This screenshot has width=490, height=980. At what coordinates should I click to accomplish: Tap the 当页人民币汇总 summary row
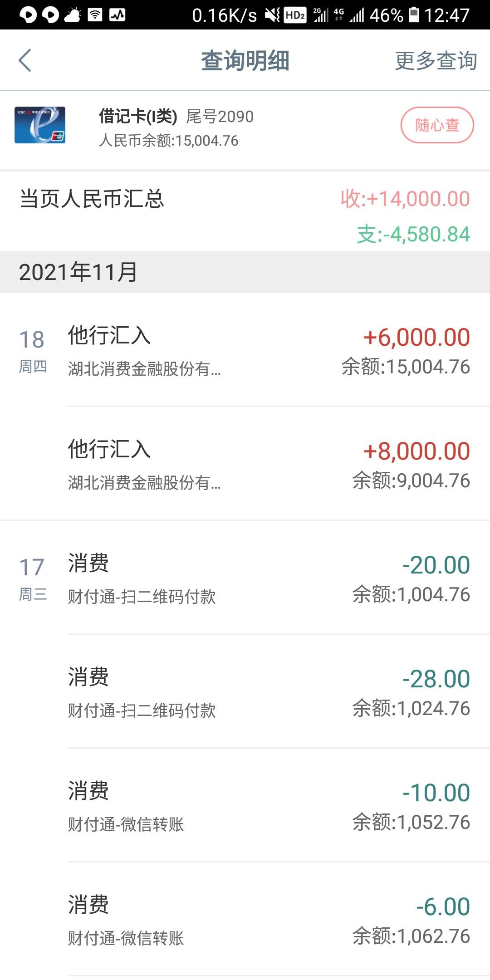point(245,212)
